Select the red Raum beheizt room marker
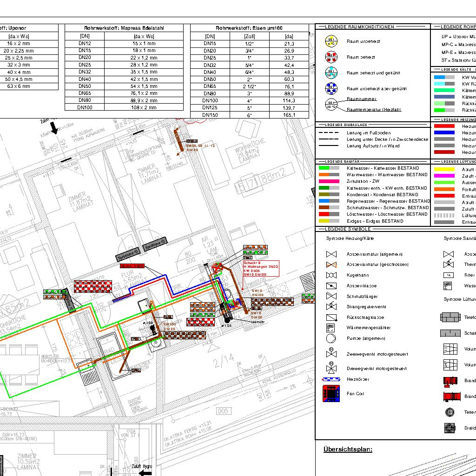476x476 pixels. pos(331,57)
